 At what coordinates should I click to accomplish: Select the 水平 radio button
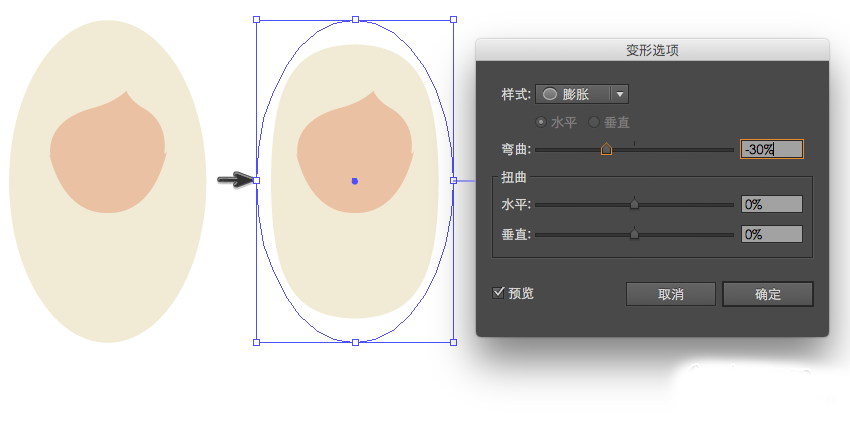[541, 123]
